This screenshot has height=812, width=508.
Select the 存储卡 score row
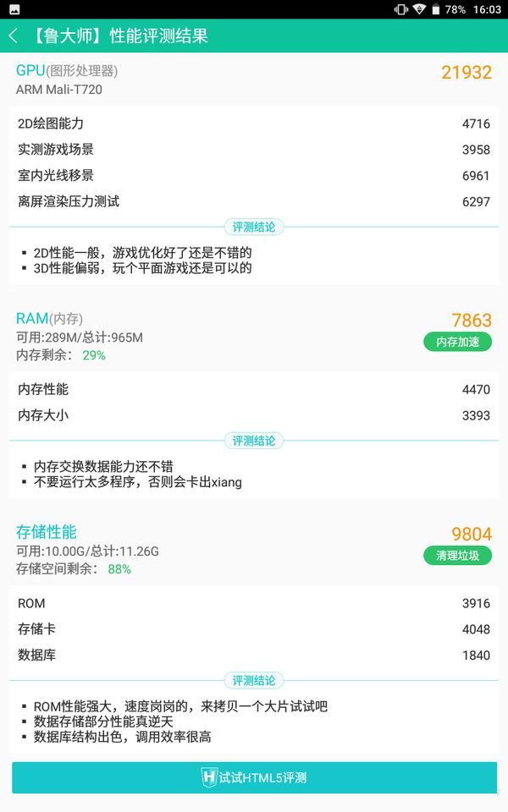[x=254, y=629]
